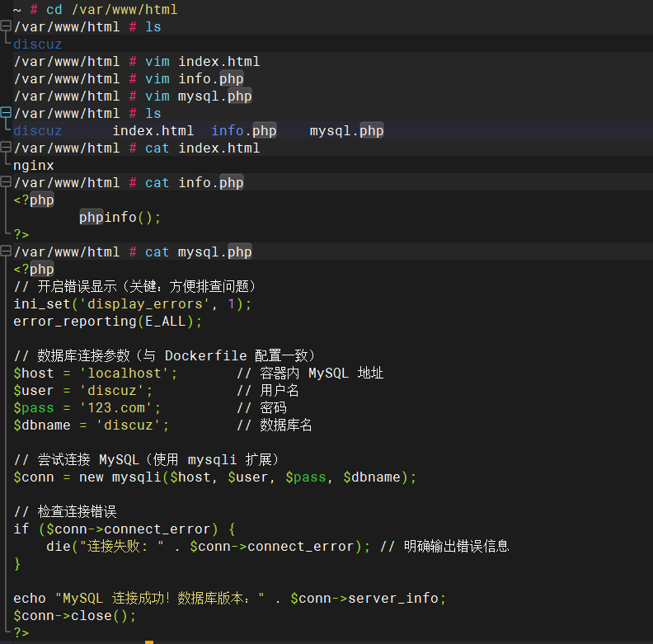Select the 'vim mysql.php' command line

tap(133, 96)
